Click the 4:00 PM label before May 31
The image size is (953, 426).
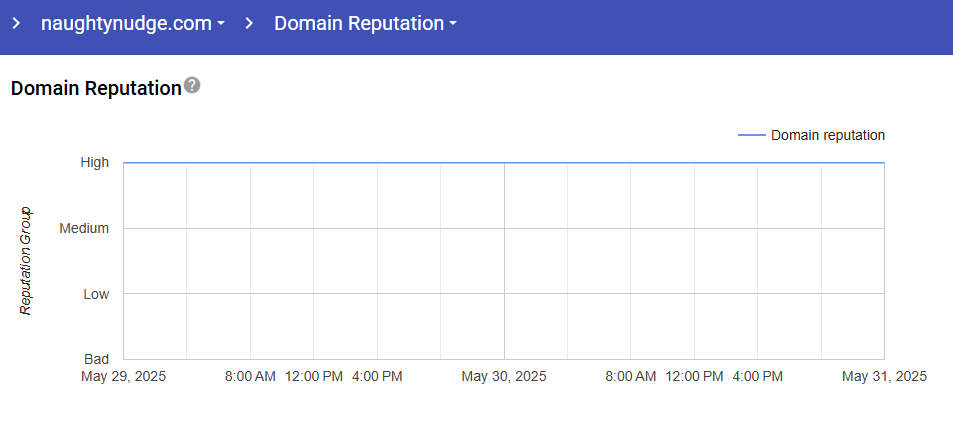[x=758, y=377]
